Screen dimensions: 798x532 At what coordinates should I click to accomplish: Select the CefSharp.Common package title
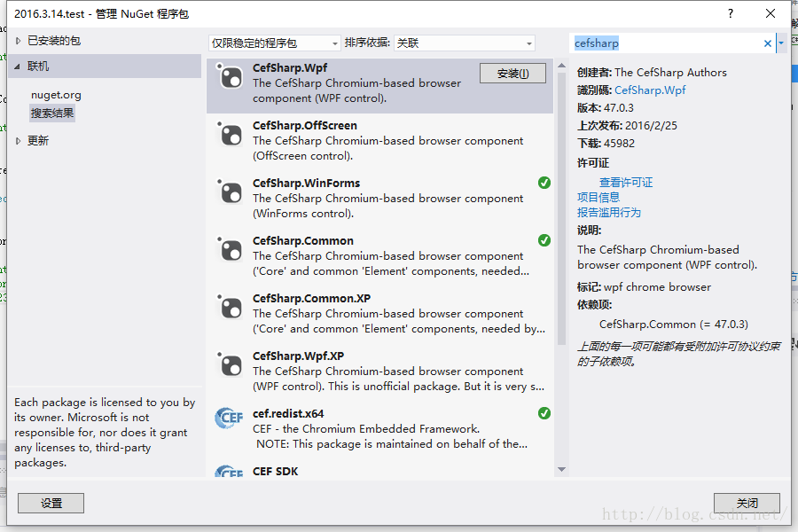(303, 240)
